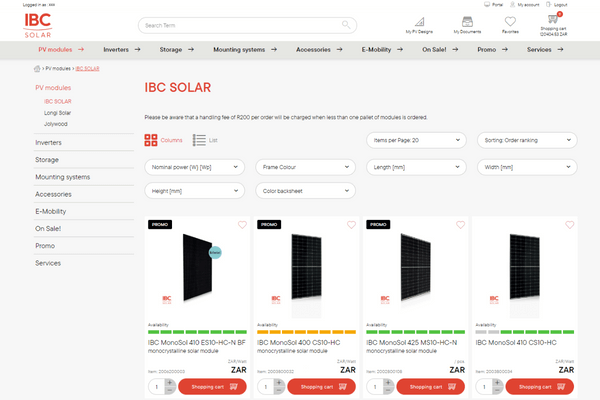Open MonoSol 410 ES10-HC-N BF product image
600x400 pixels.
197,268
